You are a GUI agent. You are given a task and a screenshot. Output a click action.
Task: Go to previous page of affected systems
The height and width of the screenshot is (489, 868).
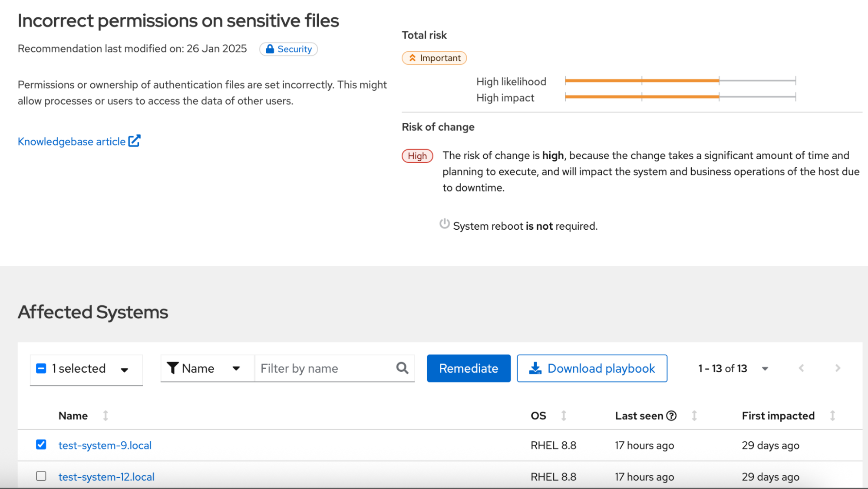click(x=801, y=368)
